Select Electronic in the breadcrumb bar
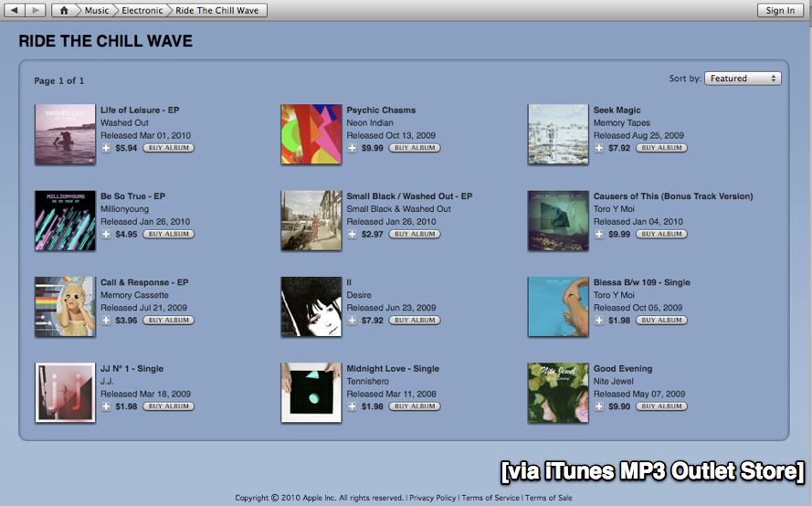This screenshot has height=506, width=812. (142, 10)
